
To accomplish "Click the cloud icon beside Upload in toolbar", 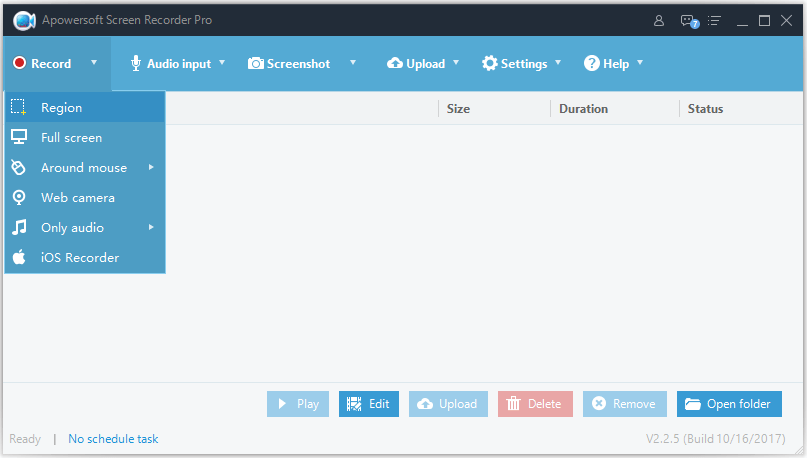I will point(395,63).
